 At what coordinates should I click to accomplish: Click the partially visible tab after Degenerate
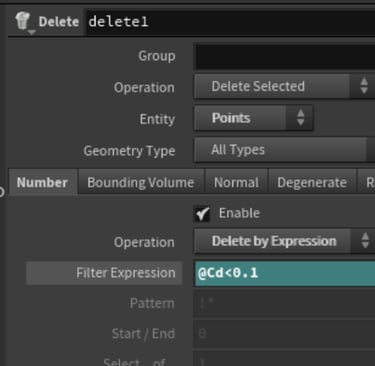(x=366, y=182)
